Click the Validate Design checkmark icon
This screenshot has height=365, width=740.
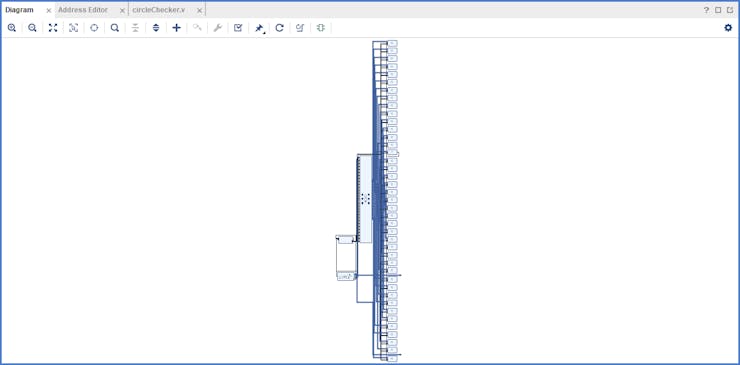pyautogui.click(x=238, y=28)
